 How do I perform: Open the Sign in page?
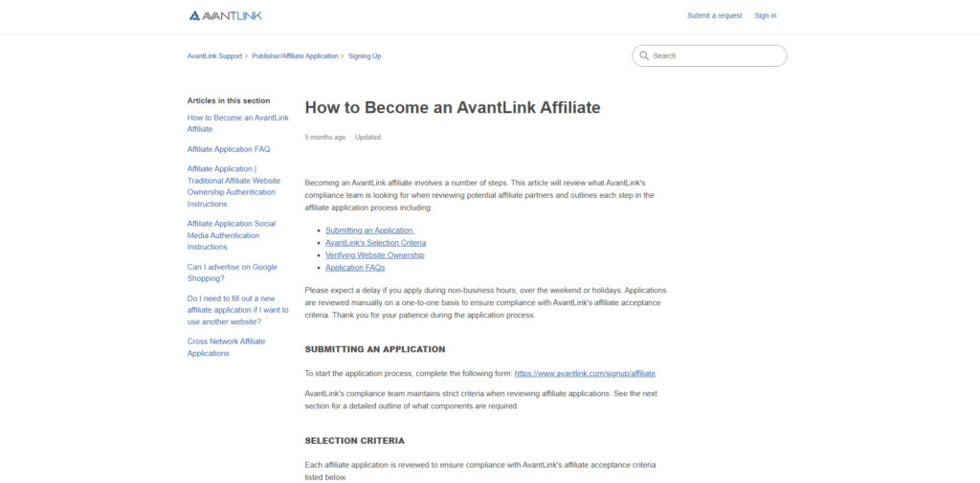click(x=765, y=15)
